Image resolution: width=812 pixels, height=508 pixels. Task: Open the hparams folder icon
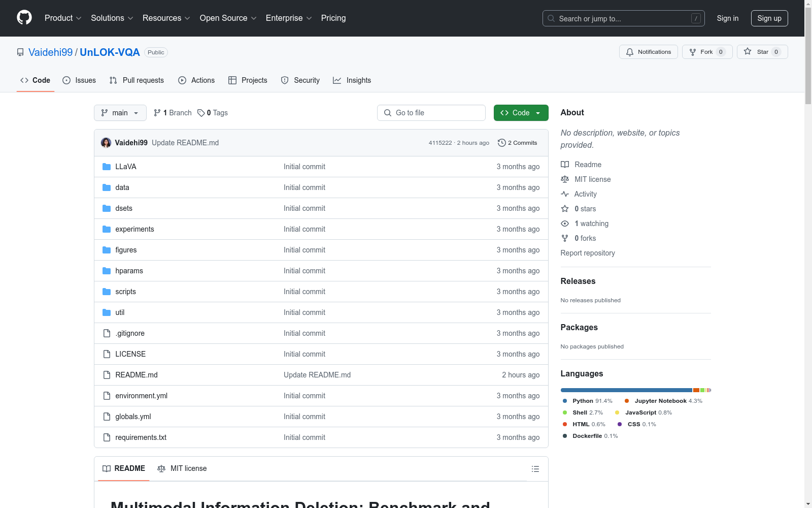[107, 271]
